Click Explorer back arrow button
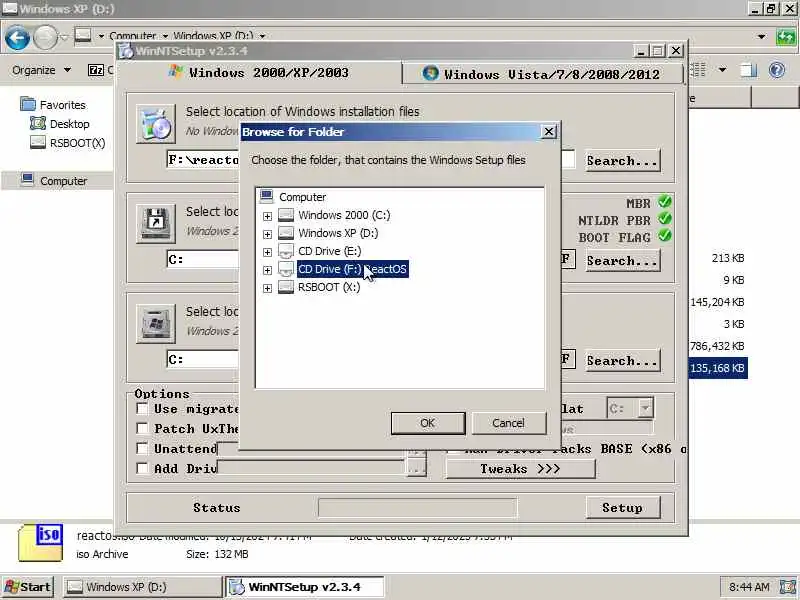The width and height of the screenshot is (800, 600). [17, 38]
